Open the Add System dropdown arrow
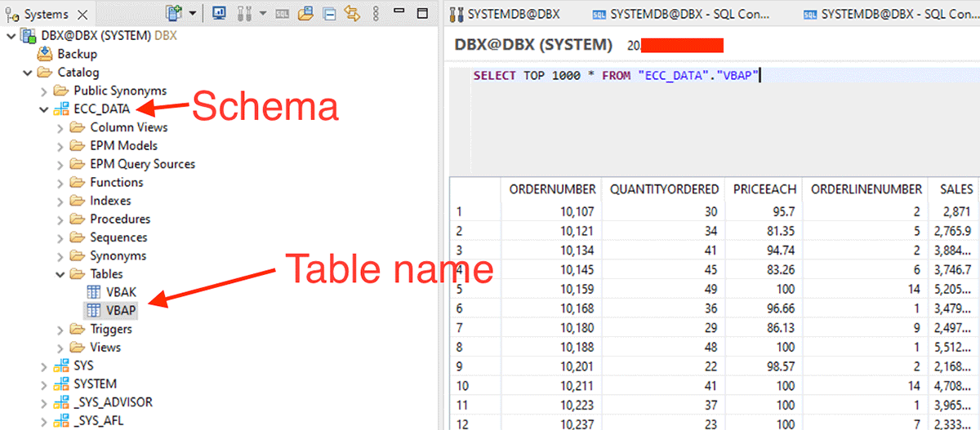Viewport: 980px width, 430px height. tap(193, 13)
